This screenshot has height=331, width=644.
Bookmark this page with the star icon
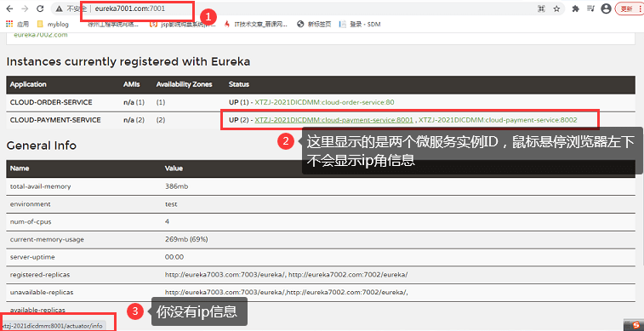(x=556, y=9)
